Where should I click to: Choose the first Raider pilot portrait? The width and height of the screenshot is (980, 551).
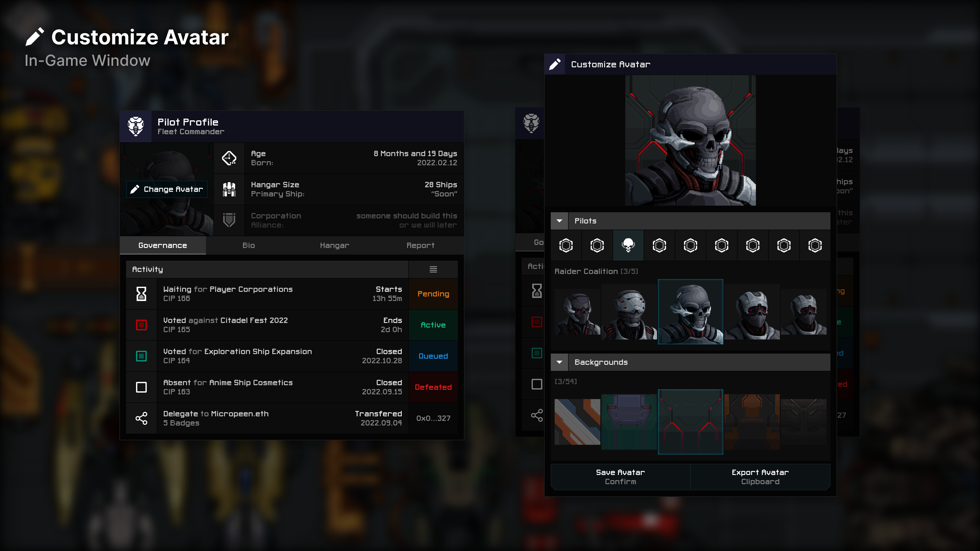pos(578,312)
